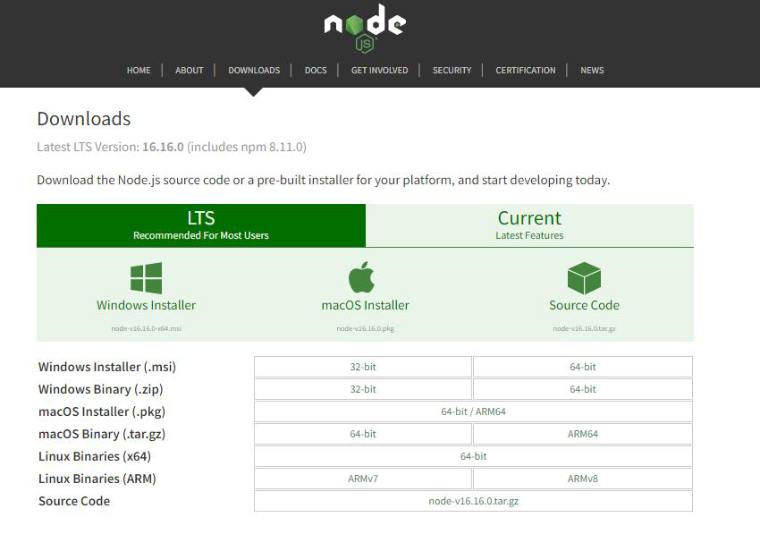
Task: Click the Apple logo icon
Action: coord(362,277)
